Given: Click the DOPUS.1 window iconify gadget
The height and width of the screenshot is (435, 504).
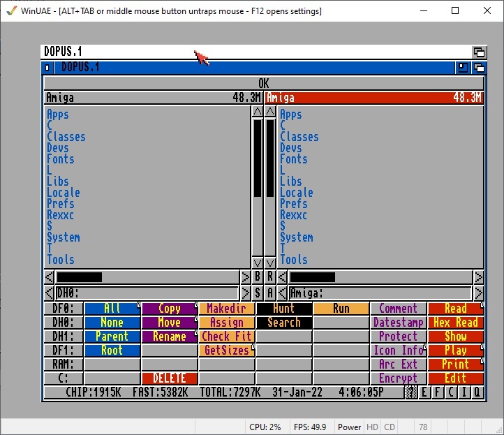Looking at the screenshot, I should (463, 68).
